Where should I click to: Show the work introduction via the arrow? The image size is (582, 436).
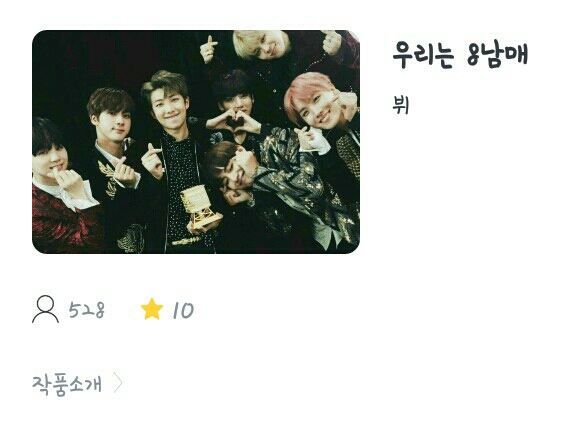118,383
